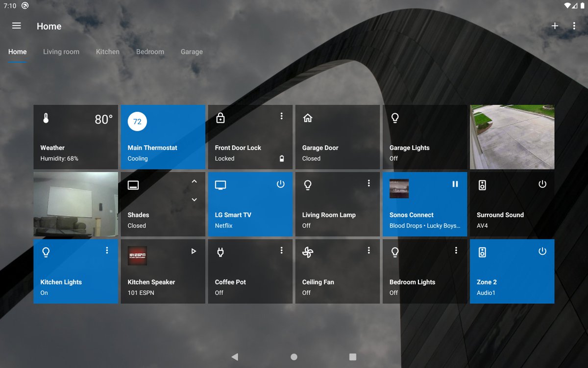Raise the Shades with up chevron
The height and width of the screenshot is (368, 588).
pyautogui.click(x=194, y=182)
